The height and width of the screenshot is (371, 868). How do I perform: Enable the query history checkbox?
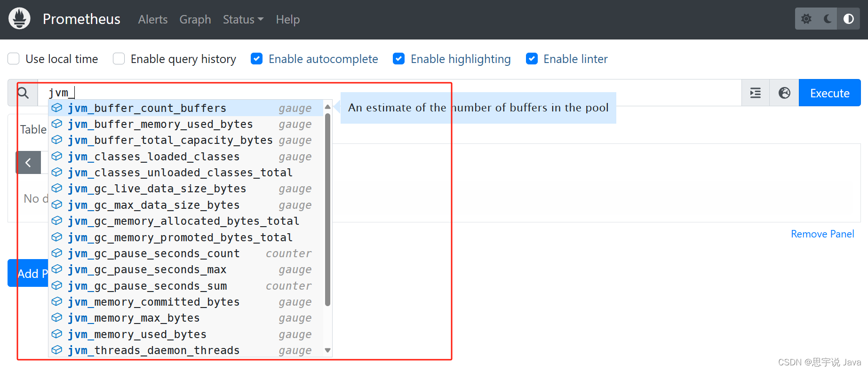coord(119,59)
